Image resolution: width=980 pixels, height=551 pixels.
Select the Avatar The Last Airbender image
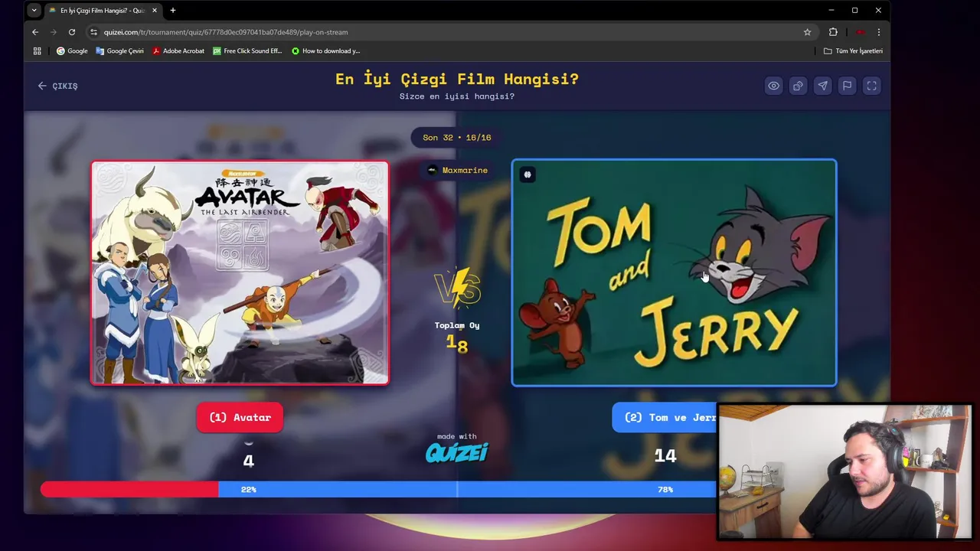coord(240,272)
